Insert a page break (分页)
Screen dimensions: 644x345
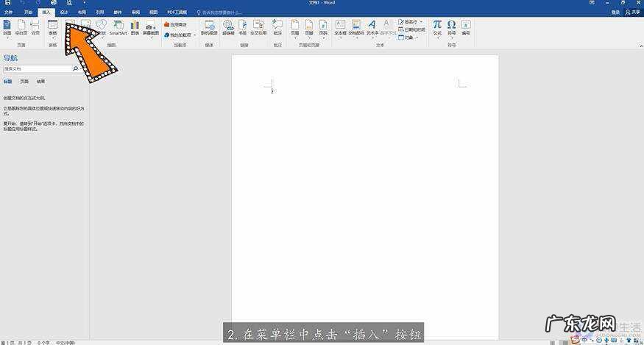tap(35, 27)
